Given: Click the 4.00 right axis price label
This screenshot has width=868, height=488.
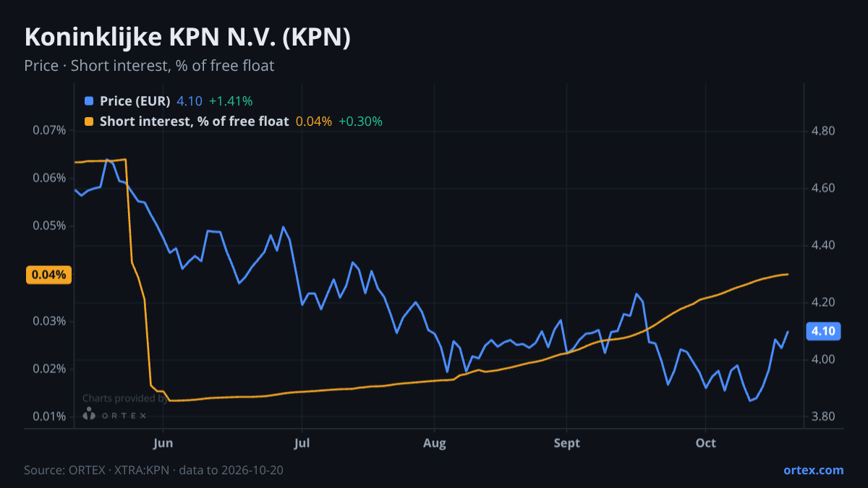Looking at the screenshot, I should tap(824, 359).
